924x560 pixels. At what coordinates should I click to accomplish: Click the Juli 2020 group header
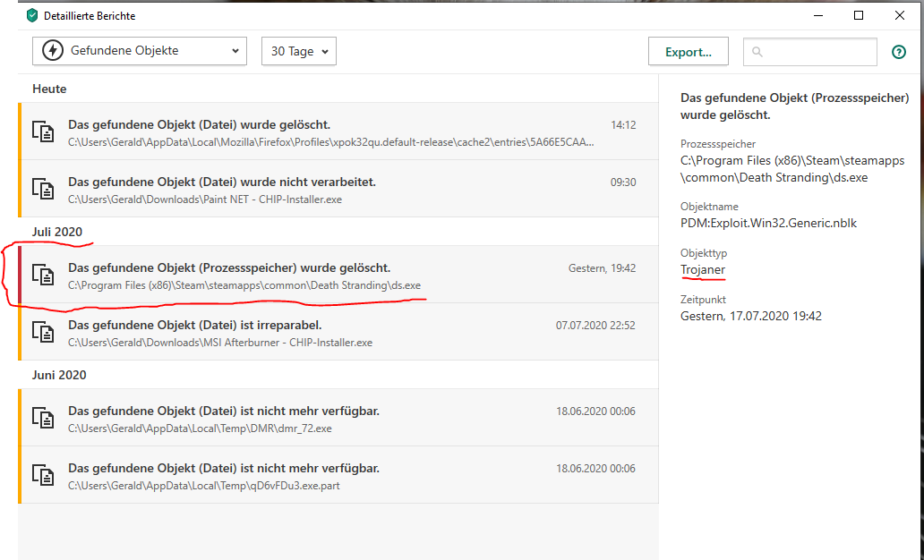click(x=57, y=232)
